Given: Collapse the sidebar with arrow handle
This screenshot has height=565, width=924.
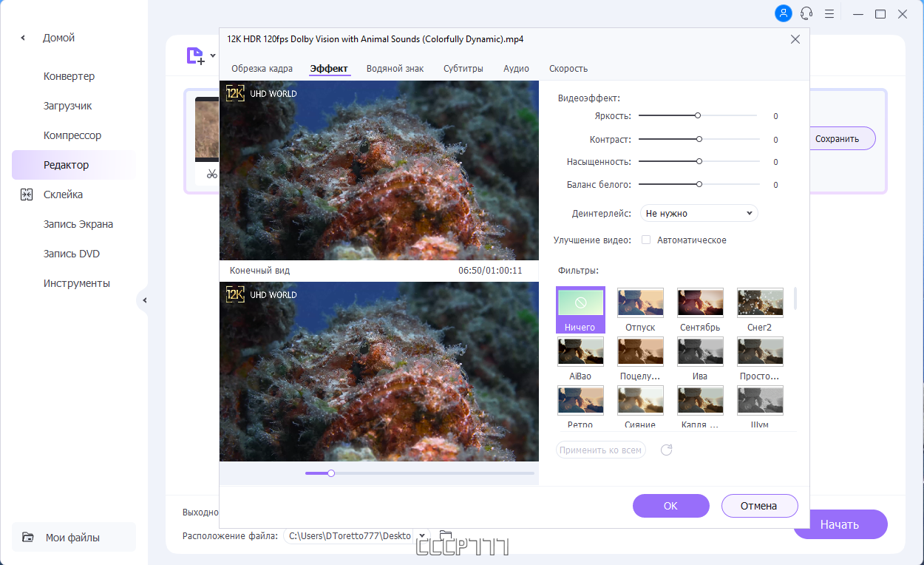Looking at the screenshot, I should coord(144,300).
